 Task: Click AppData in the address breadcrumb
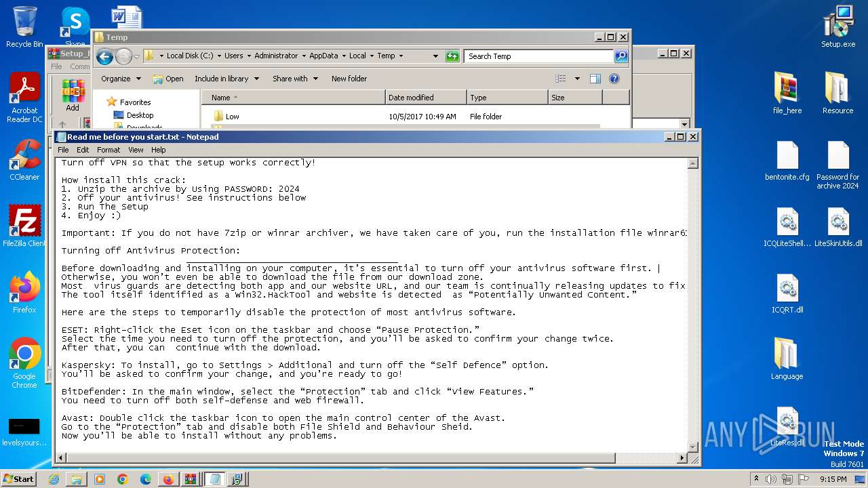[x=323, y=56]
